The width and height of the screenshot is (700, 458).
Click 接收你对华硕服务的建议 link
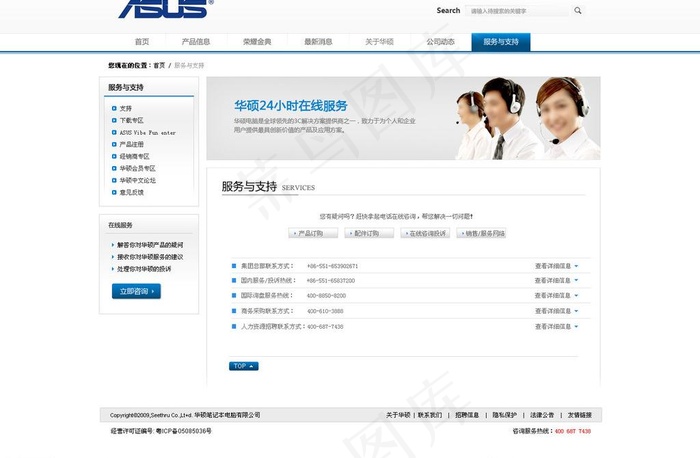150,257
